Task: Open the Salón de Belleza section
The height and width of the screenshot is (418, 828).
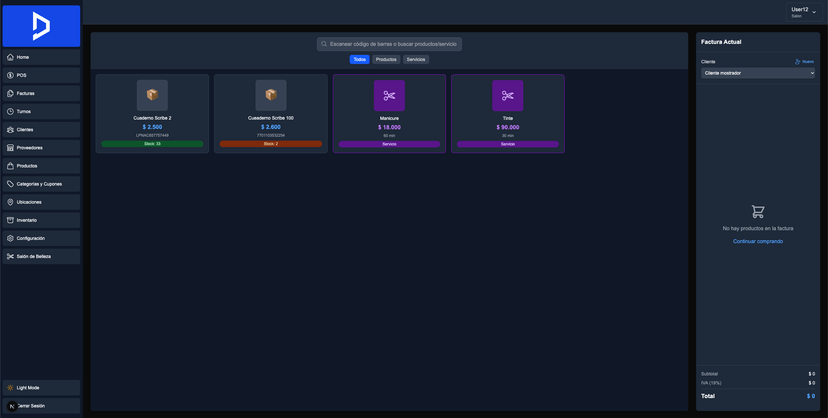Action: point(41,256)
